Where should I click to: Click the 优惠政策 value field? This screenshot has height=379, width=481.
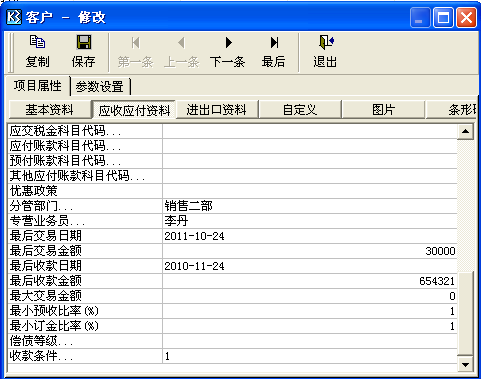tap(310, 191)
